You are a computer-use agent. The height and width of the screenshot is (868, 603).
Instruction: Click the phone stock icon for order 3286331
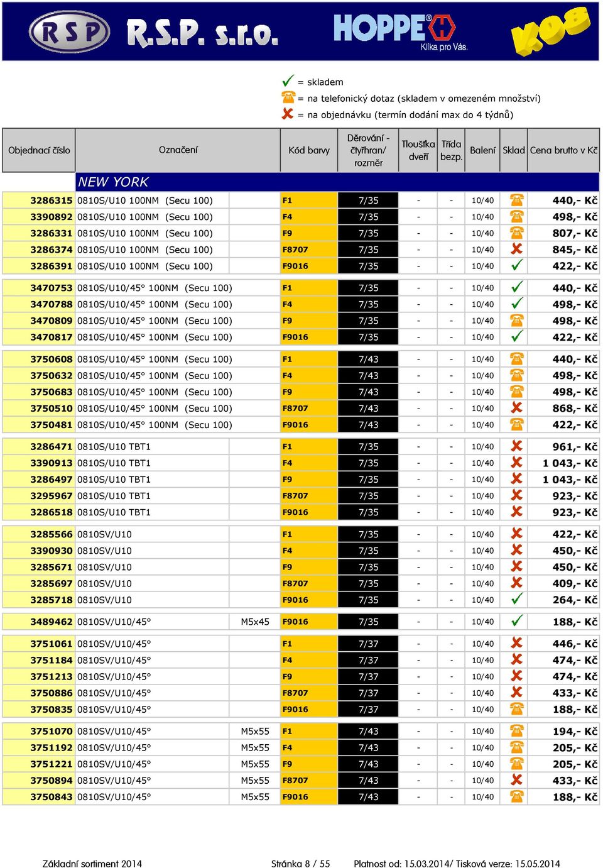coord(516,233)
